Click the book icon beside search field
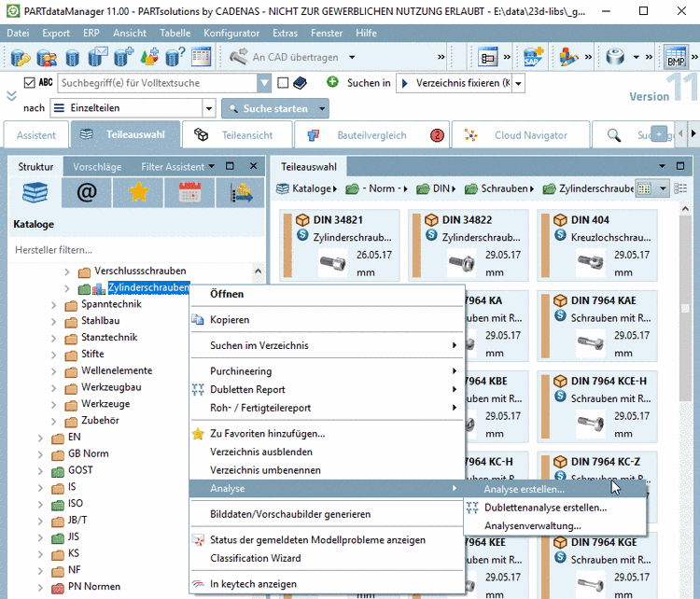This screenshot has width=700, height=599. [x=300, y=83]
